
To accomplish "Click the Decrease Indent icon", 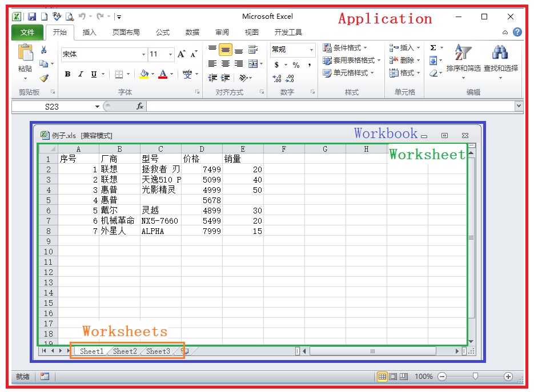I will point(212,78).
